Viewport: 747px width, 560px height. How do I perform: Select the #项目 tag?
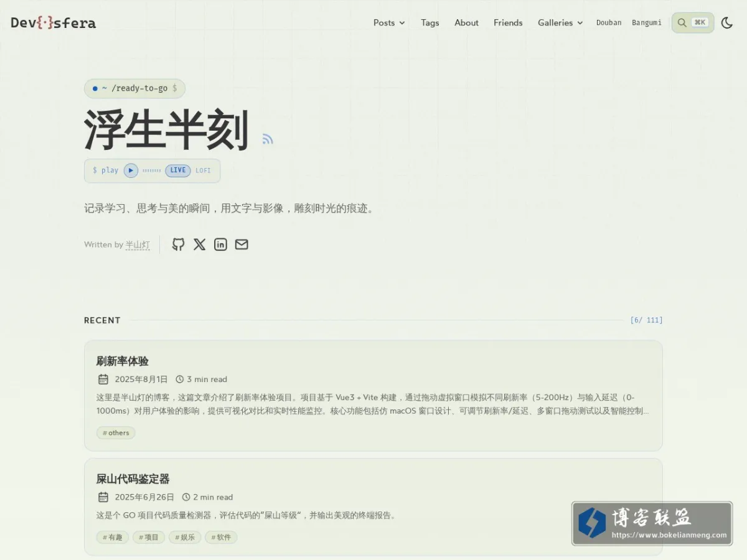click(149, 538)
